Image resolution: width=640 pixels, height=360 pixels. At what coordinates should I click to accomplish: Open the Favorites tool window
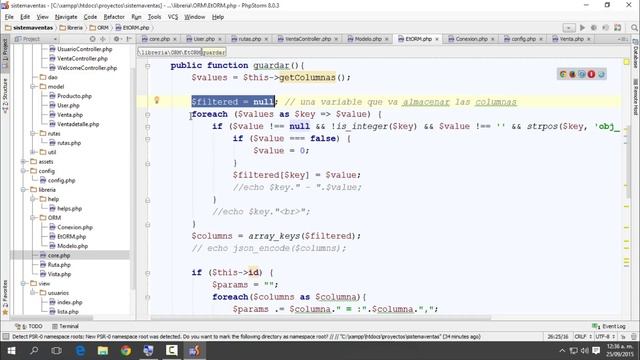5,297
